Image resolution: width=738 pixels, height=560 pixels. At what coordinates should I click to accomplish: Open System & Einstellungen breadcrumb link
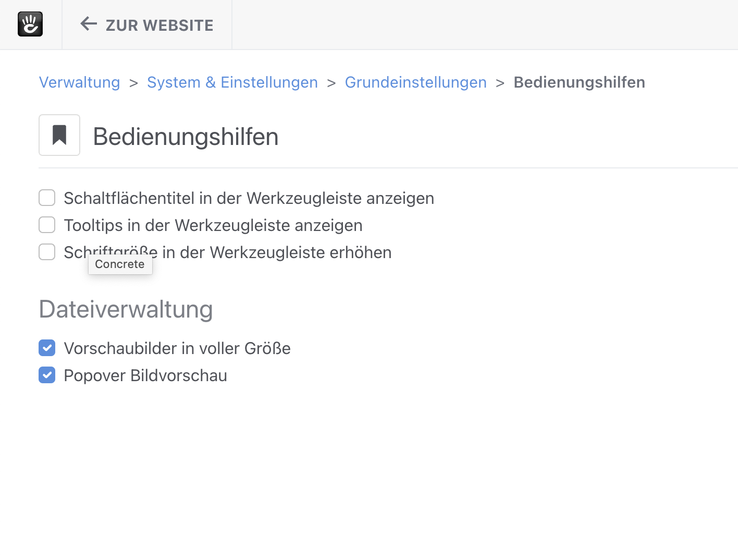point(232,82)
